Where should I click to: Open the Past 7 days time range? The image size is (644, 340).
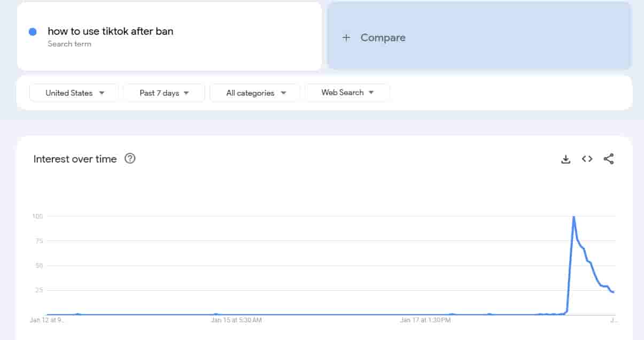point(164,93)
